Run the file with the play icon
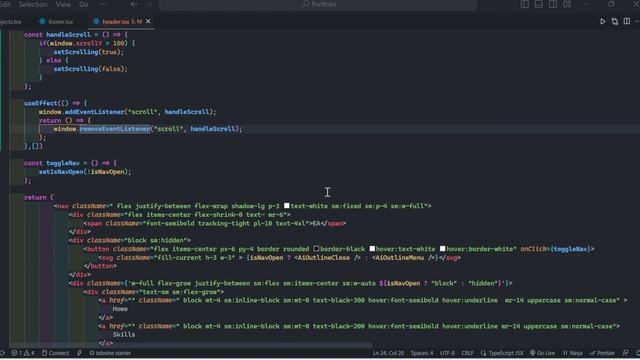Screen dimensions: 640x360 tap(602, 22)
